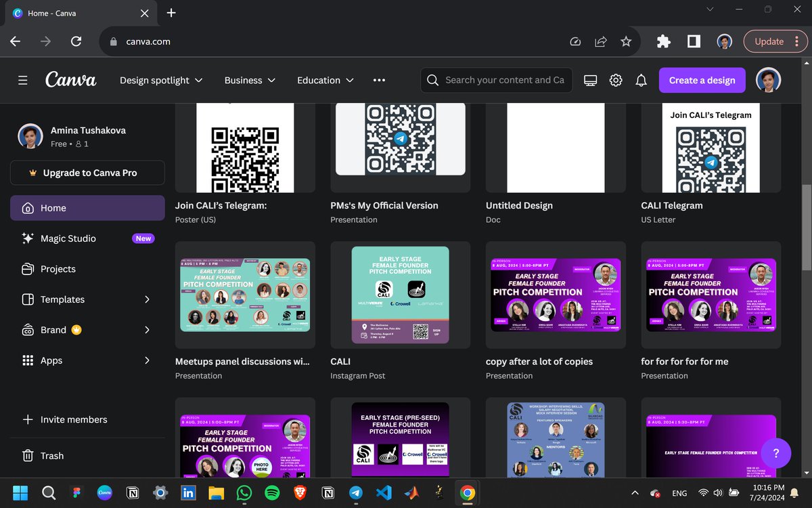Screen dimensions: 812x508
Task: Expand the Education menu
Action: point(325,80)
